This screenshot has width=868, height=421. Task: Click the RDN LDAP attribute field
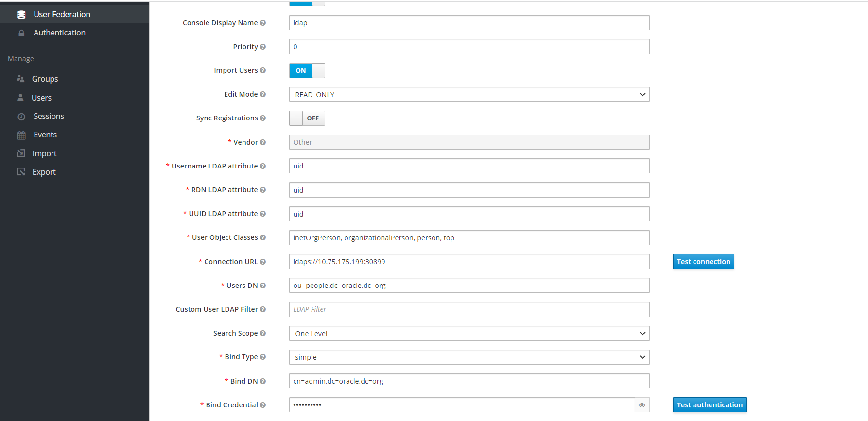coord(469,190)
